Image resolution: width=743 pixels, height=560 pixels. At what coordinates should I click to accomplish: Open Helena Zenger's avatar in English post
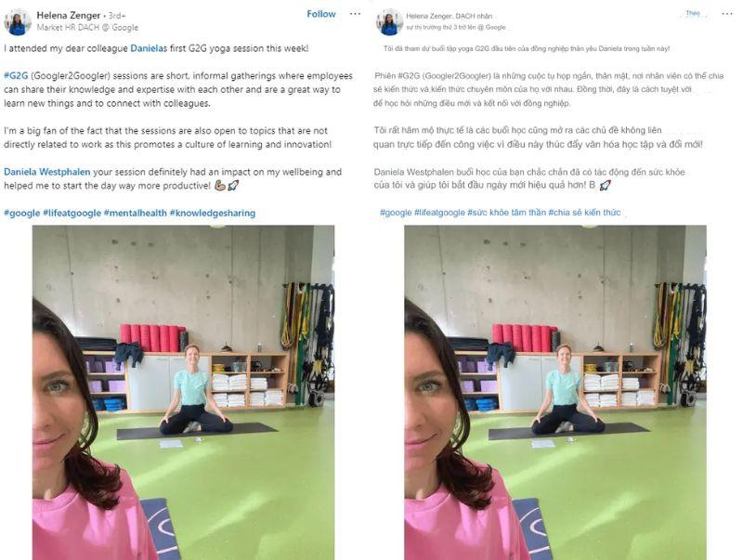click(x=18, y=22)
